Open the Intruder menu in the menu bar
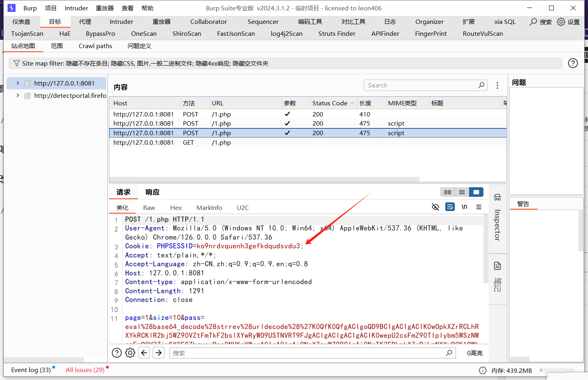The width and height of the screenshot is (588, 380). pyautogui.click(x=76, y=8)
